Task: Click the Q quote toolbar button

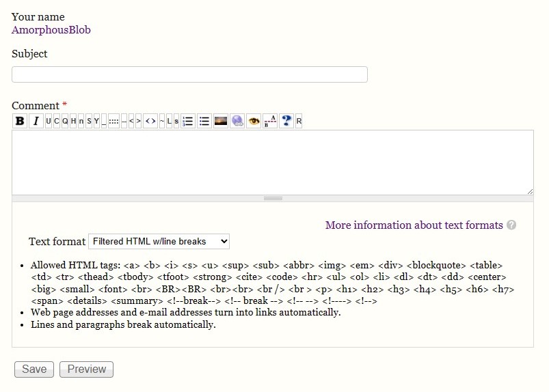Action: pos(65,121)
